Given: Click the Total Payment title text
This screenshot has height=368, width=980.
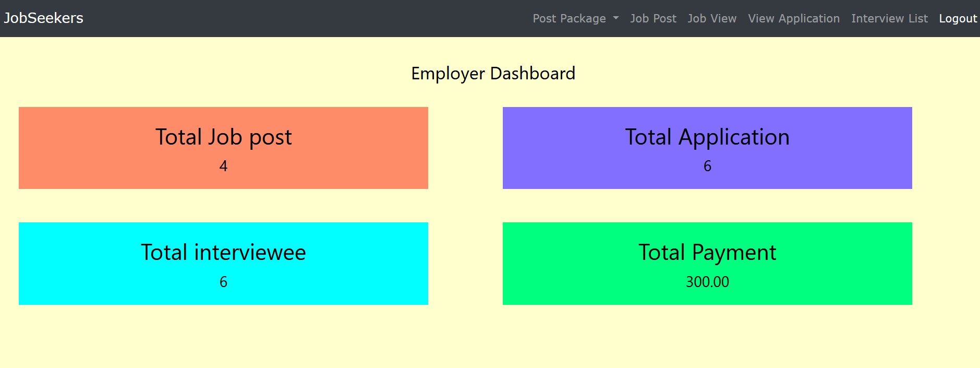Looking at the screenshot, I should [x=707, y=253].
